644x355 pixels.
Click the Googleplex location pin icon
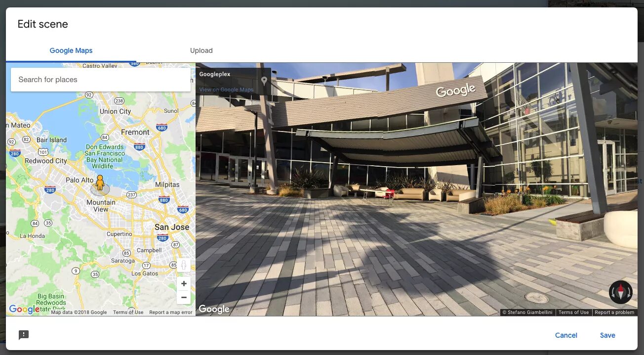(264, 81)
